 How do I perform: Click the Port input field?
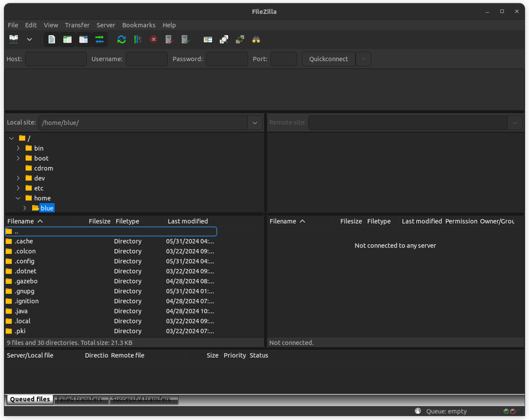point(284,59)
